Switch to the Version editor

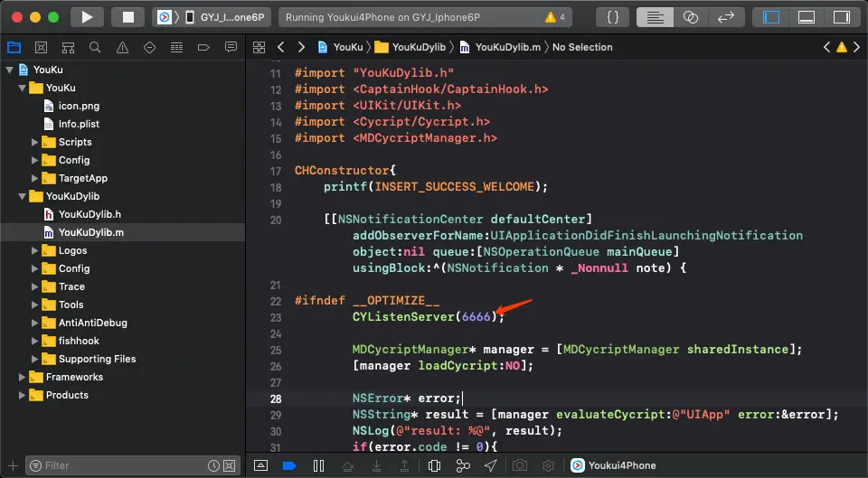pos(726,17)
